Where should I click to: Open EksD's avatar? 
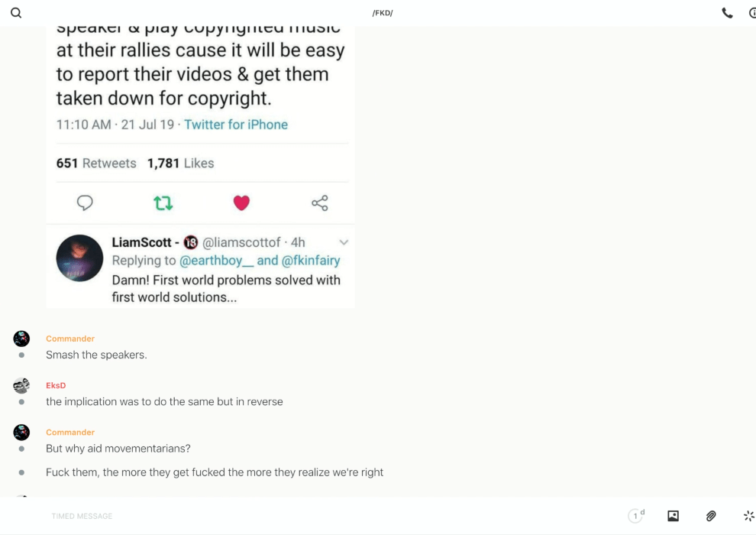click(x=21, y=385)
